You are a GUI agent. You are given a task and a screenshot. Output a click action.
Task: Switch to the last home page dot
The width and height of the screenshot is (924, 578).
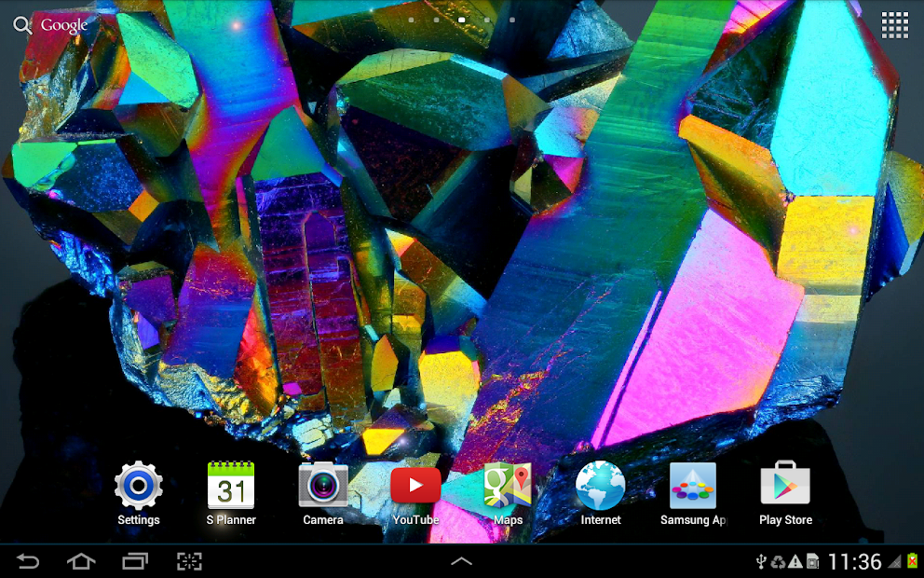tap(512, 21)
